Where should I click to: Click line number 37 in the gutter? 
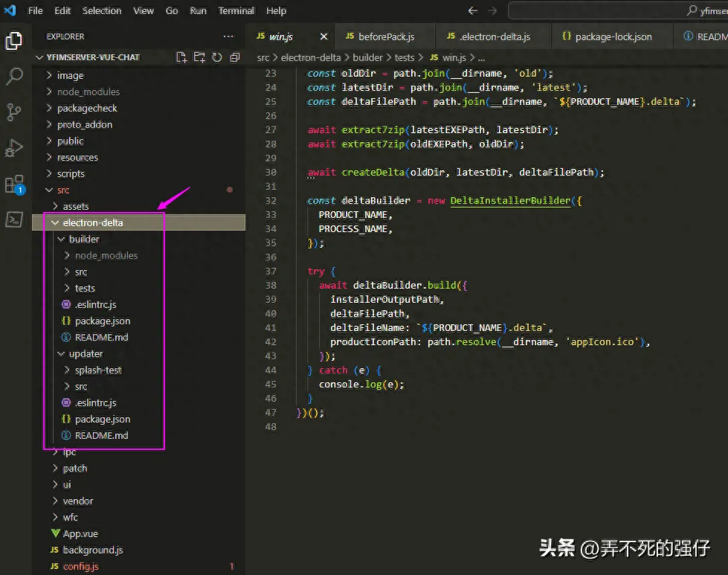(271, 272)
